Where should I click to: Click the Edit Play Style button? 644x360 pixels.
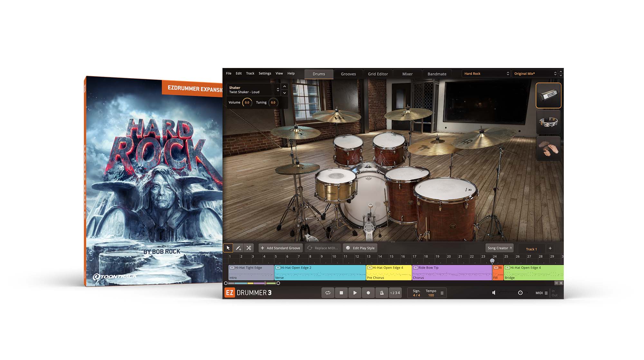coord(360,248)
